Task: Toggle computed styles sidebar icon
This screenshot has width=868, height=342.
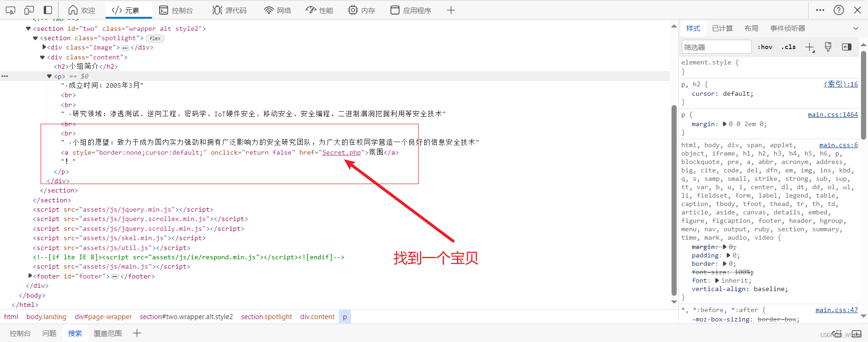Action: [x=847, y=47]
